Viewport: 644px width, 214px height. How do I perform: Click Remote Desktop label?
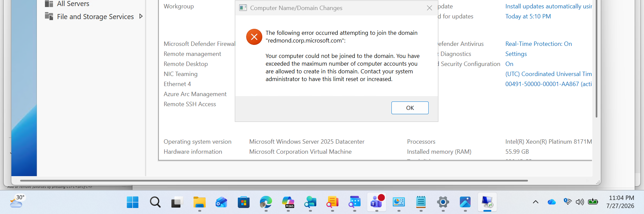pyautogui.click(x=186, y=64)
